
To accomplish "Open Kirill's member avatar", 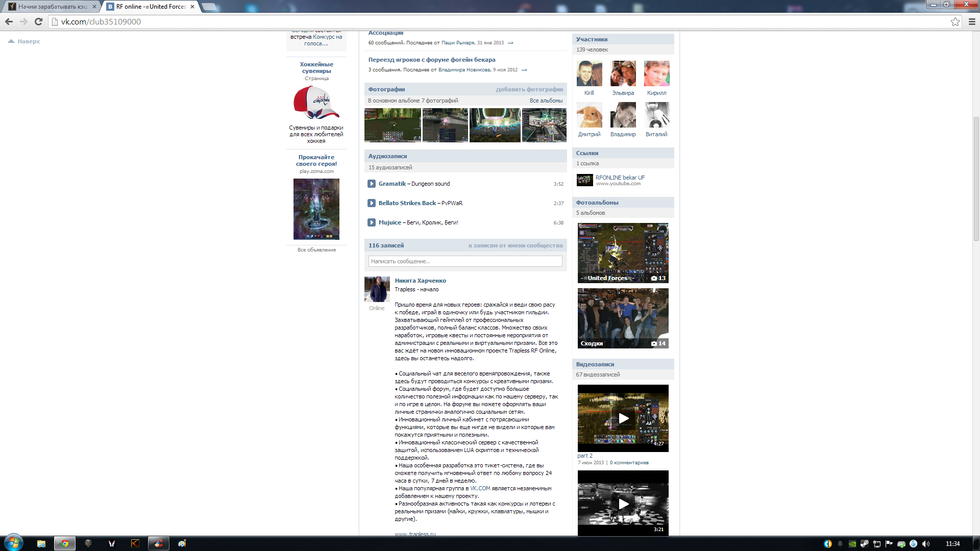I will coord(589,73).
